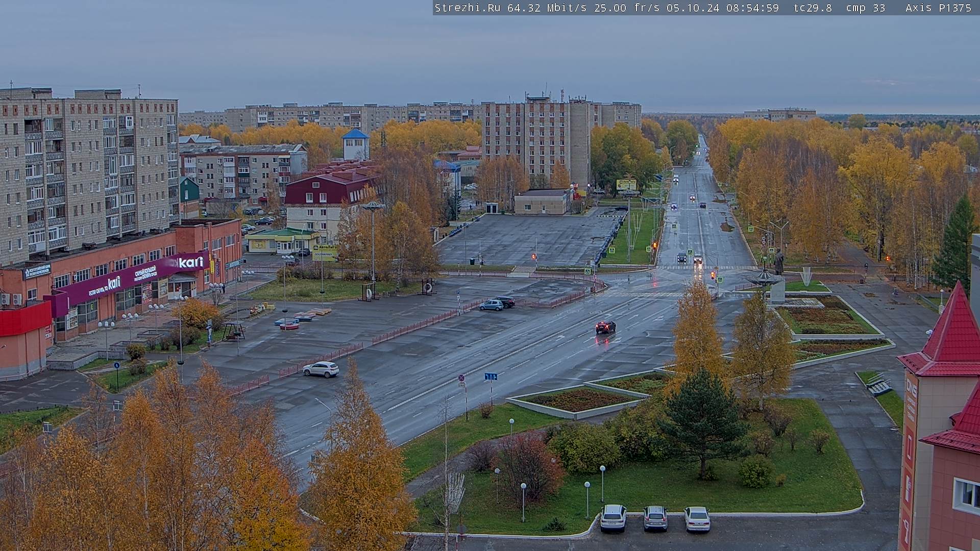The width and height of the screenshot is (980, 551).
Task: Click the "08:54:59" time stamp
Action: pos(752,8)
